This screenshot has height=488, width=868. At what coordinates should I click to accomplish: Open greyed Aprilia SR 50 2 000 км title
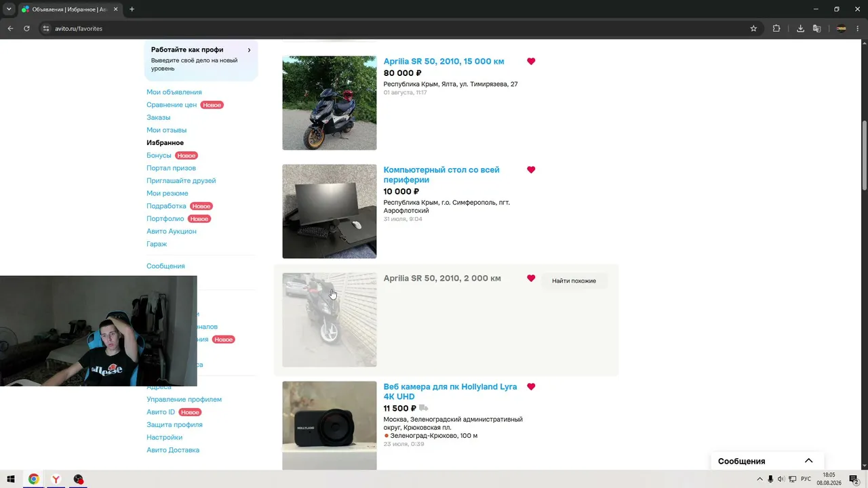click(442, 278)
